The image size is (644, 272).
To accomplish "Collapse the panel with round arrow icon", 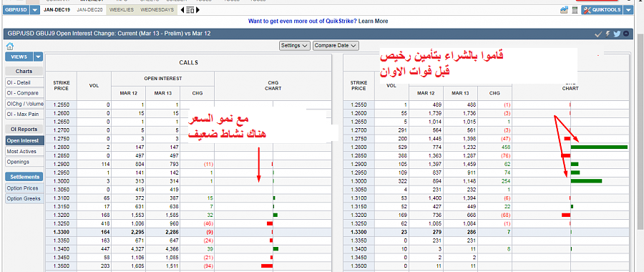I will pyautogui.click(x=625, y=34).
